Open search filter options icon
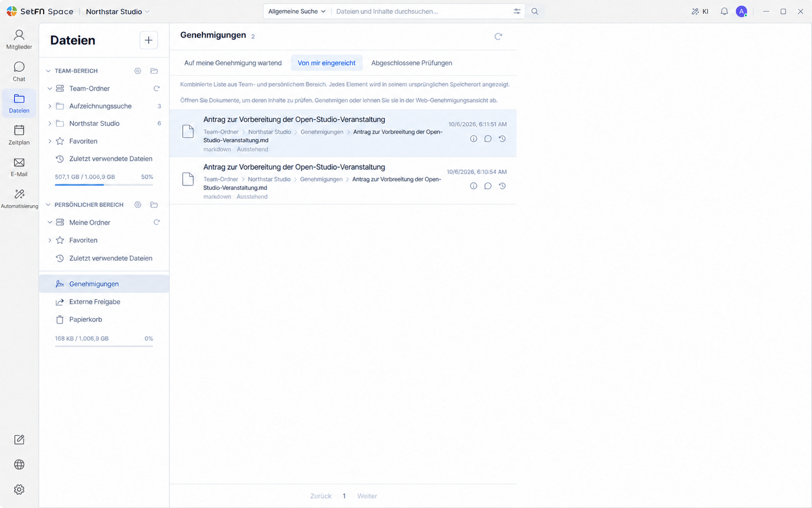The width and height of the screenshot is (812, 508). click(517, 11)
